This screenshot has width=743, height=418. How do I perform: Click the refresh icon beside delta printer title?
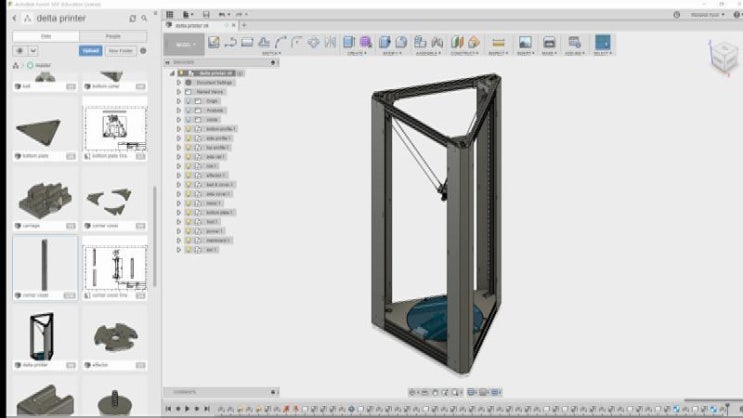click(133, 18)
